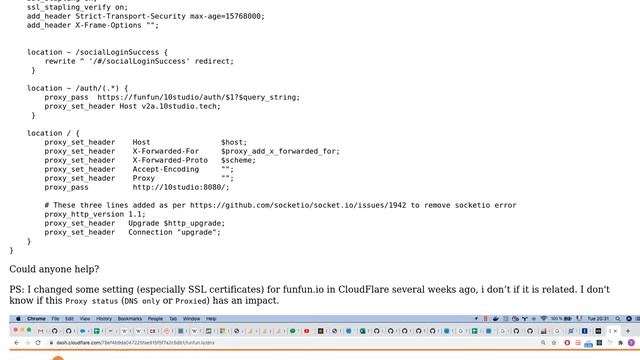Click the 'location / {' line

pyautogui.click(x=53, y=133)
